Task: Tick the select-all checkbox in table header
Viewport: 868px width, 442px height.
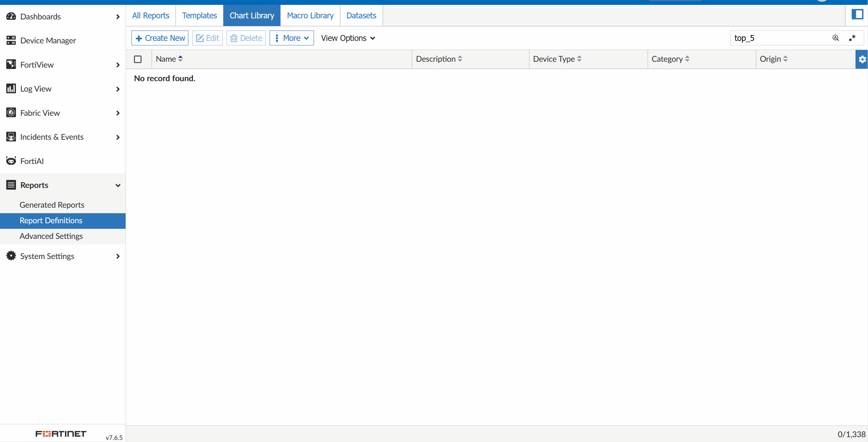Action: coord(138,59)
